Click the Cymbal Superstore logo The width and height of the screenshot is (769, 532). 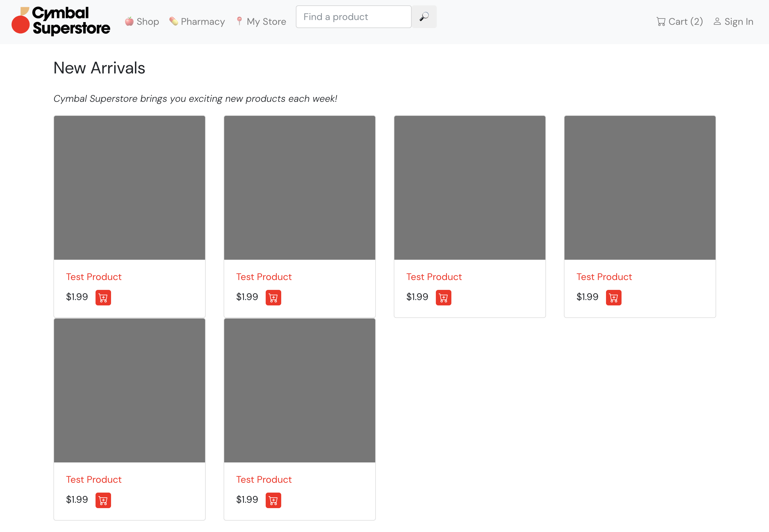pos(61,21)
